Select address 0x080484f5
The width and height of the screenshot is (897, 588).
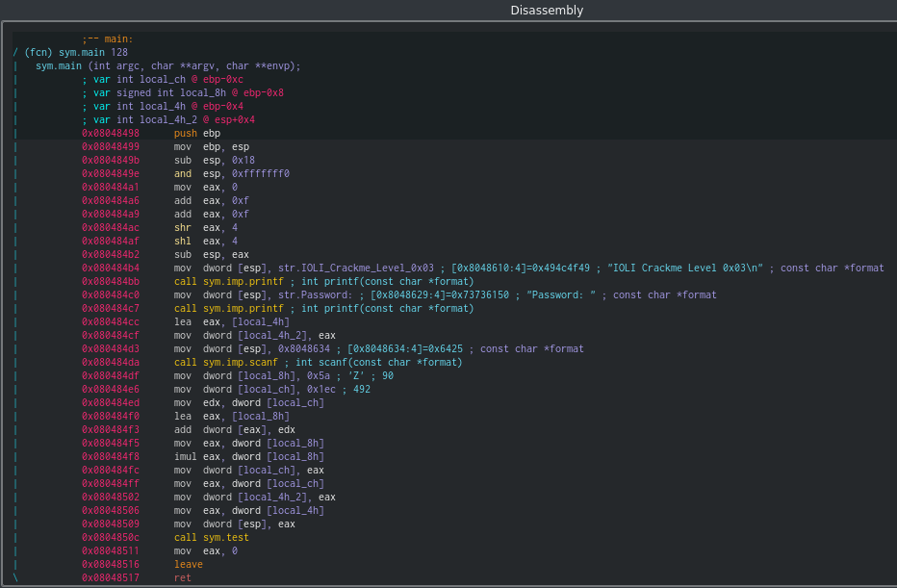point(110,444)
